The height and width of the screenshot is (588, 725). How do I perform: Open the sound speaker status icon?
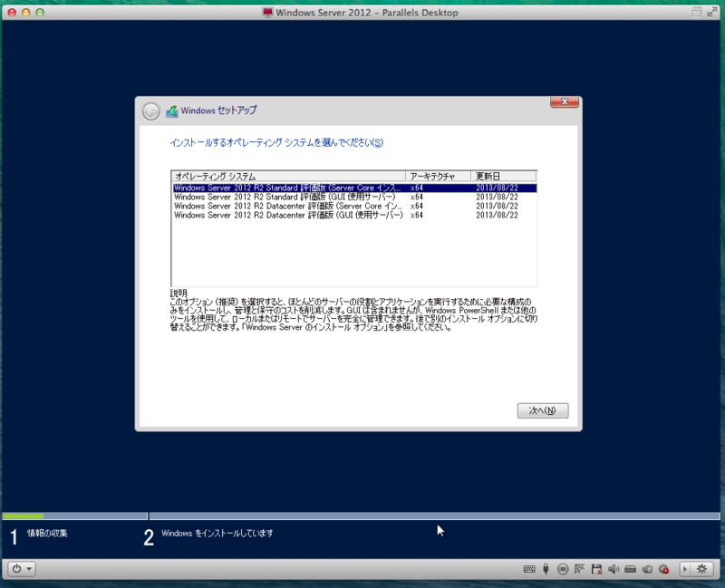click(614, 569)
